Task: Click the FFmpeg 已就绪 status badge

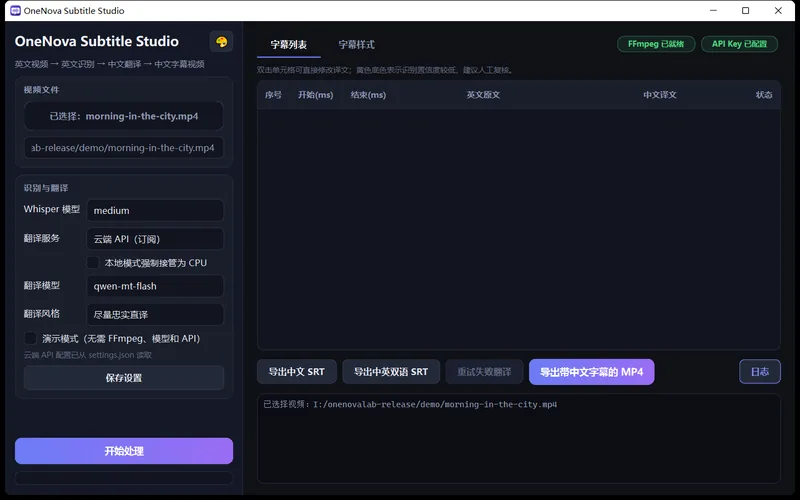Action: pos(656,44)
